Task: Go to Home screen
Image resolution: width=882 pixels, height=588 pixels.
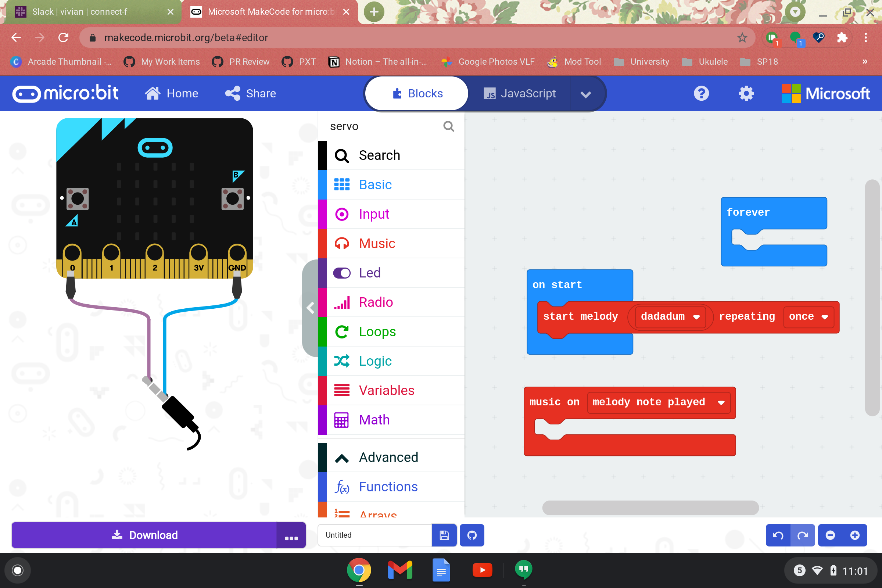Action: click(171, 93)
